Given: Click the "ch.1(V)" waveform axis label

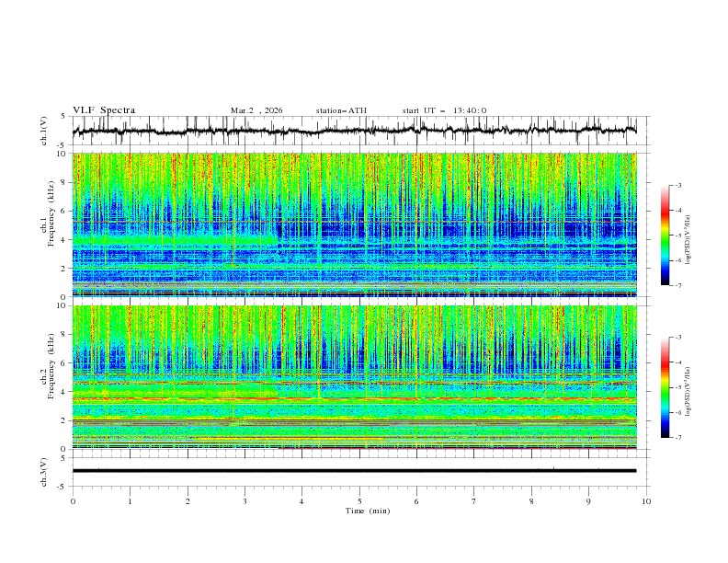Looking at the screenshot, I should tap(44, 131).
